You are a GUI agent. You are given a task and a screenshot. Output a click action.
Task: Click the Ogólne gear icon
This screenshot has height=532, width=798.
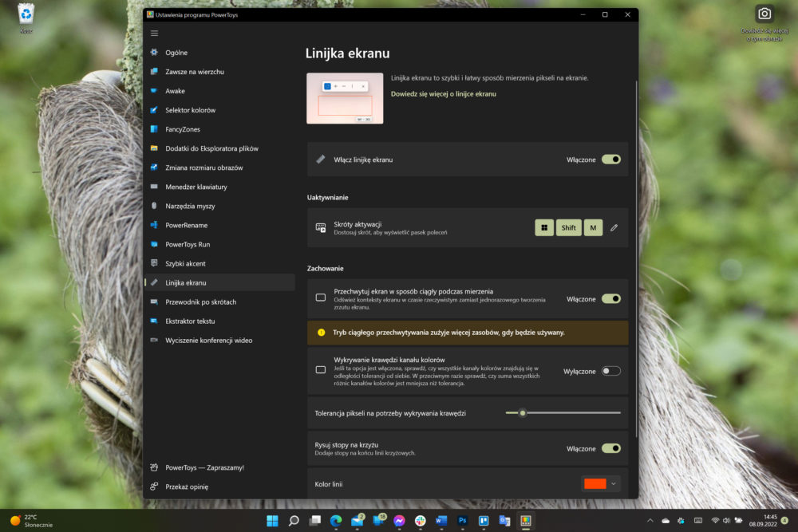coord(154,53)
